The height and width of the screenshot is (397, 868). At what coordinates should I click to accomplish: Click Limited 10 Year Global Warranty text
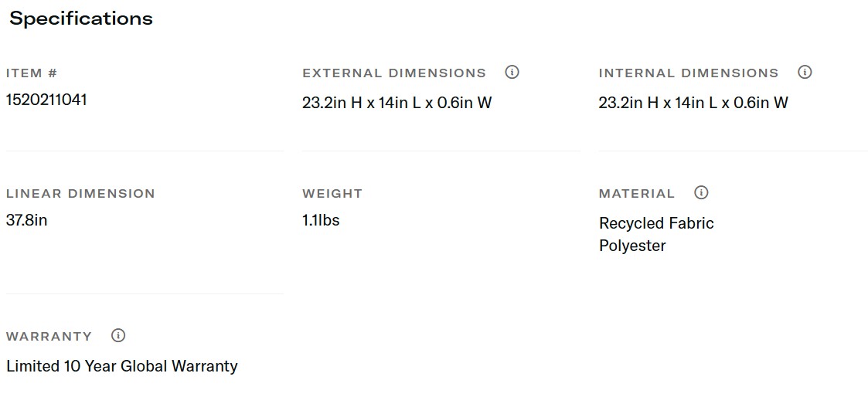(122, 366)
